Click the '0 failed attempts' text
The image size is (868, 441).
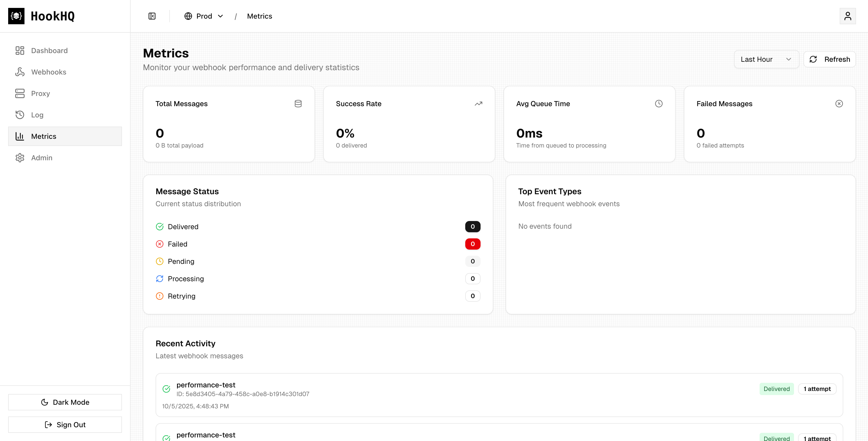point(720,145)
